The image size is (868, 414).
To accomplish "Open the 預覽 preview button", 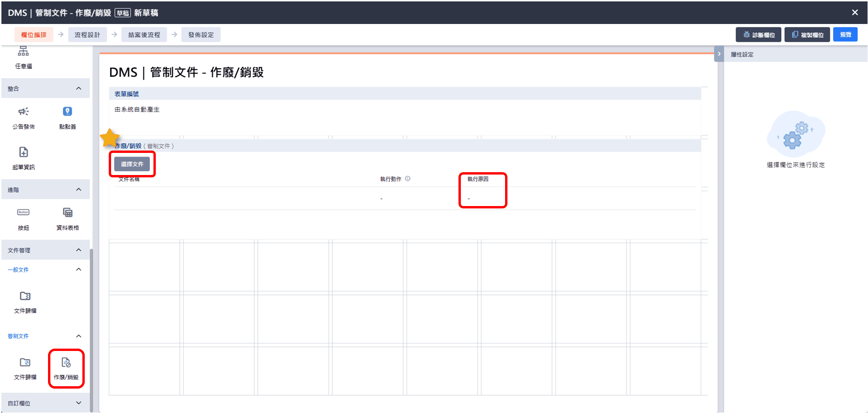I will 845,35.
